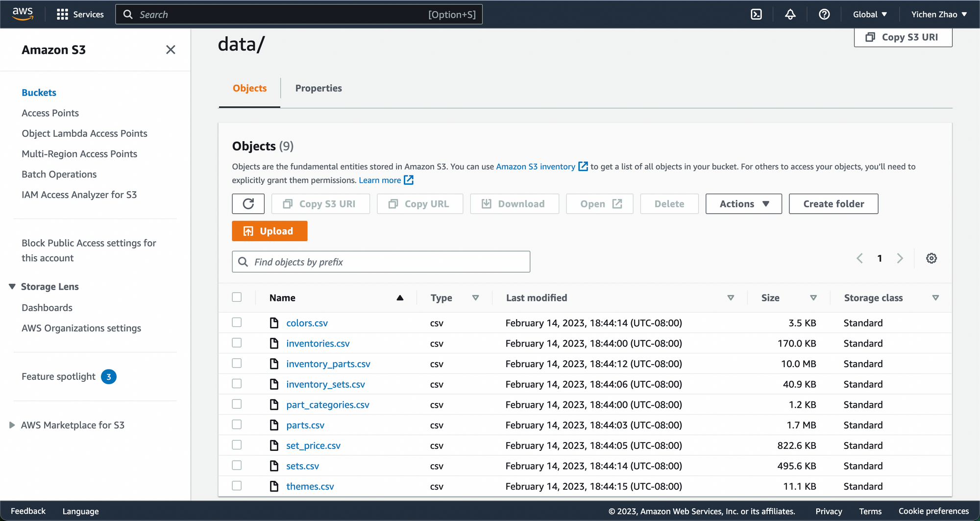
Task: Open Feedback in the footer
Action: pos(28,511)
